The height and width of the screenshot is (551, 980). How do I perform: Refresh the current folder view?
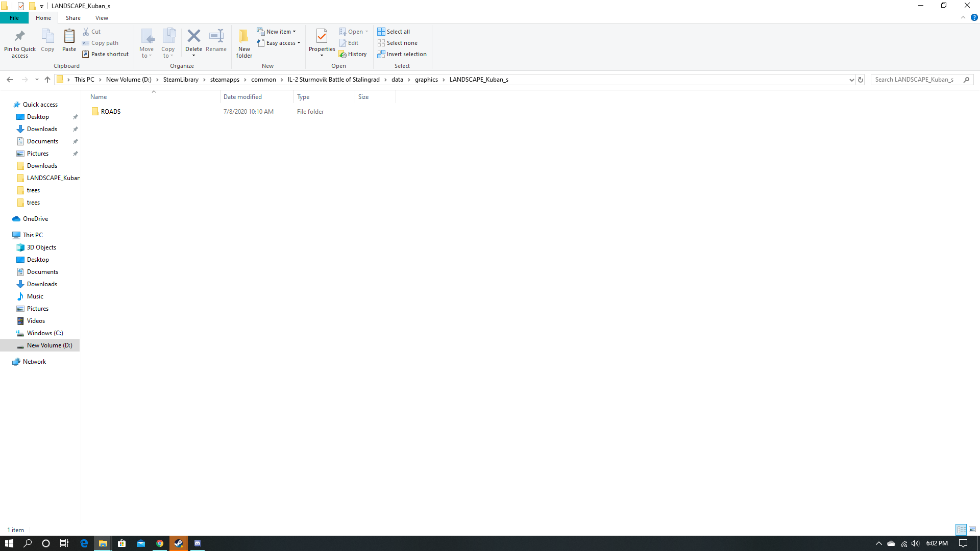(861, 80)
